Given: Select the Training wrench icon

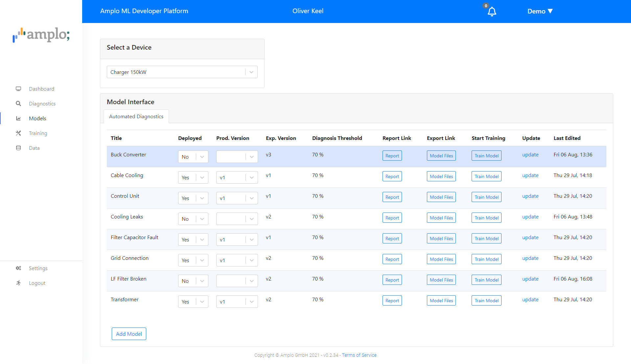Looking at the screenshot, I should 18,133.
